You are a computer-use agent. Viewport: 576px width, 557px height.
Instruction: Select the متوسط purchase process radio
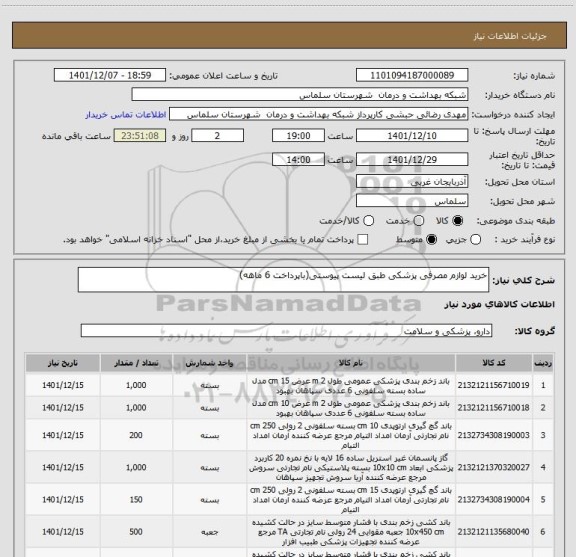(431, 240)
